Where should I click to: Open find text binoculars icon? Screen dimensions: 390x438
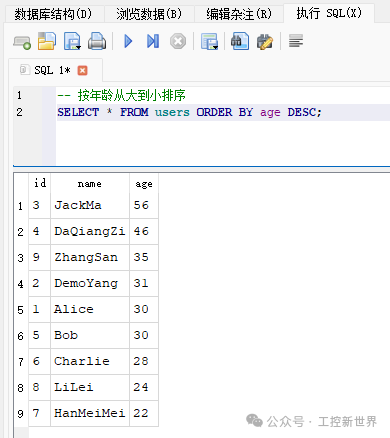tap(240, 41)
